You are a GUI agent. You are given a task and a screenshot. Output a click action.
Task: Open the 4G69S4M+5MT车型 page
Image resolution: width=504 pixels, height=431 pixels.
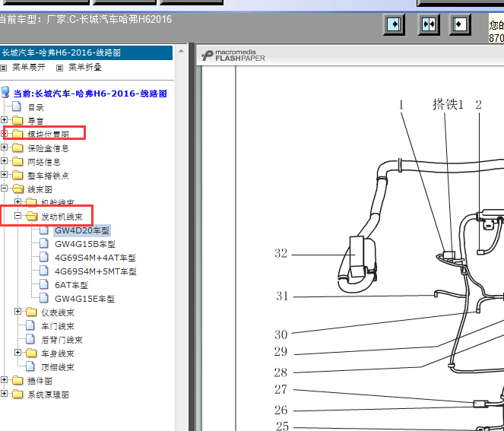(96, 271)
